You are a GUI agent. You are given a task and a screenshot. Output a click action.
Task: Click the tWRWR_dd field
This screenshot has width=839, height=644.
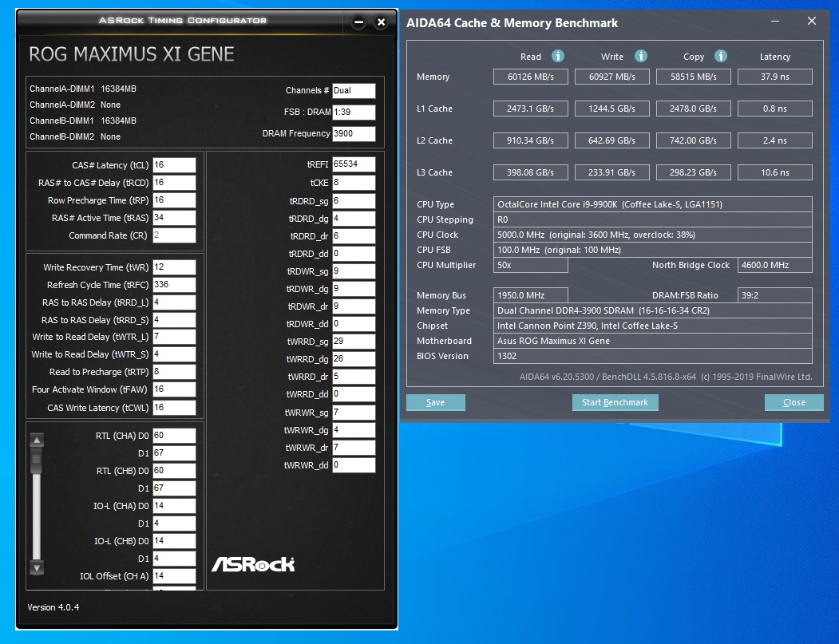click(x=354, y=464)
